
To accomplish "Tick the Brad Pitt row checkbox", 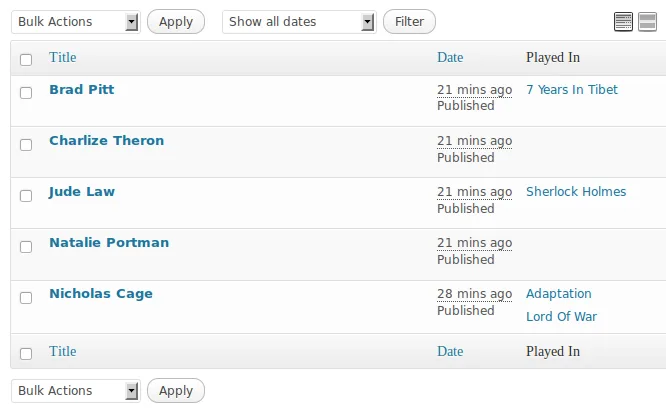I will [26, 93].
